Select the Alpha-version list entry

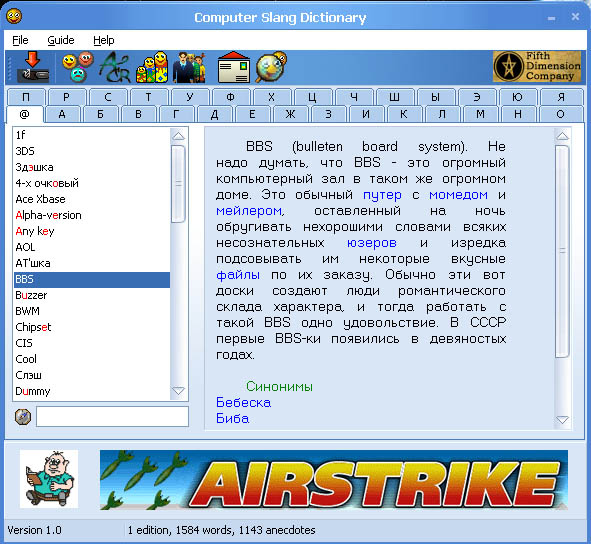[x=92, y=215]
